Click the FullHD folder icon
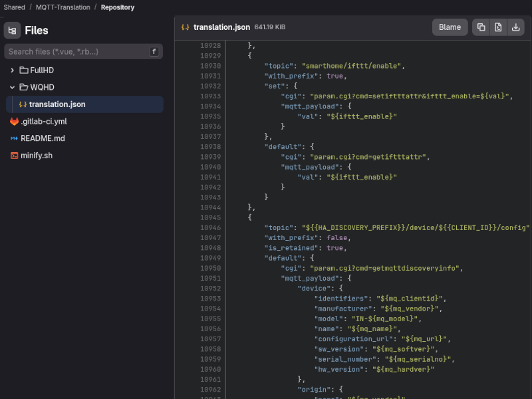The image size is (532, 399). (x=24, y=70)
